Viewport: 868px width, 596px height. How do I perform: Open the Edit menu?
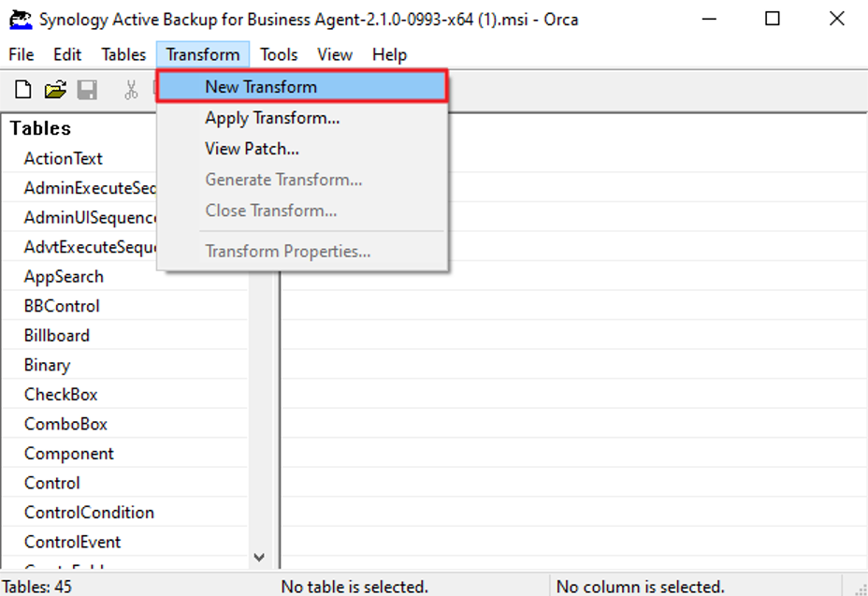65,54
